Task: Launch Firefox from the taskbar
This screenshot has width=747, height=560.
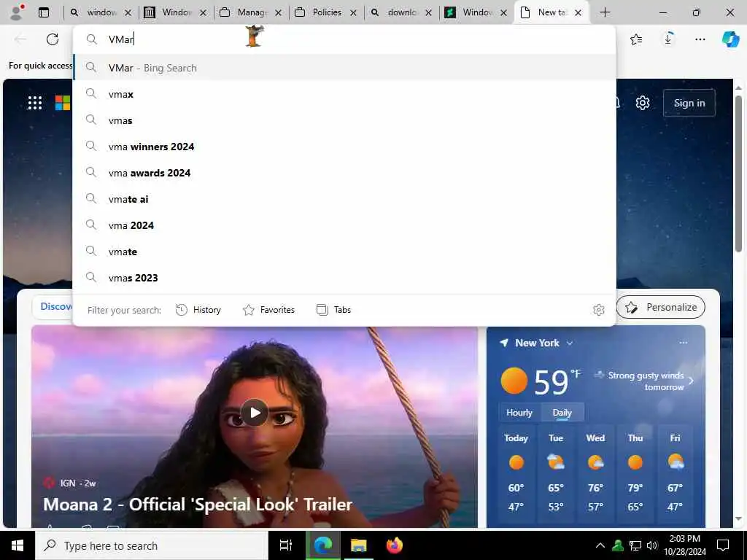Action: [395, 545]
